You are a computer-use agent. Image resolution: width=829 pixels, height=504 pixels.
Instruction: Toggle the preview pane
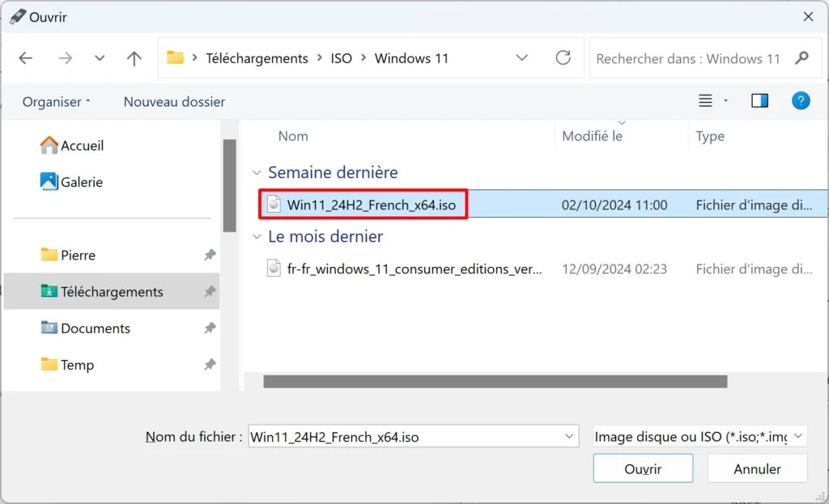(x=759, y=100)
